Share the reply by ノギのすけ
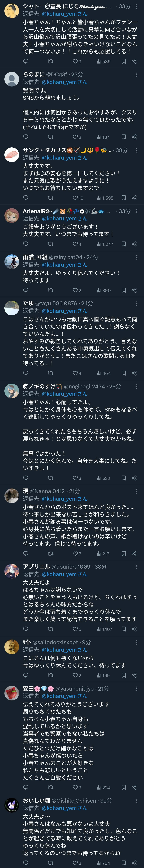Viewport: 144px width, 868px height. click(x=134, y=478)
